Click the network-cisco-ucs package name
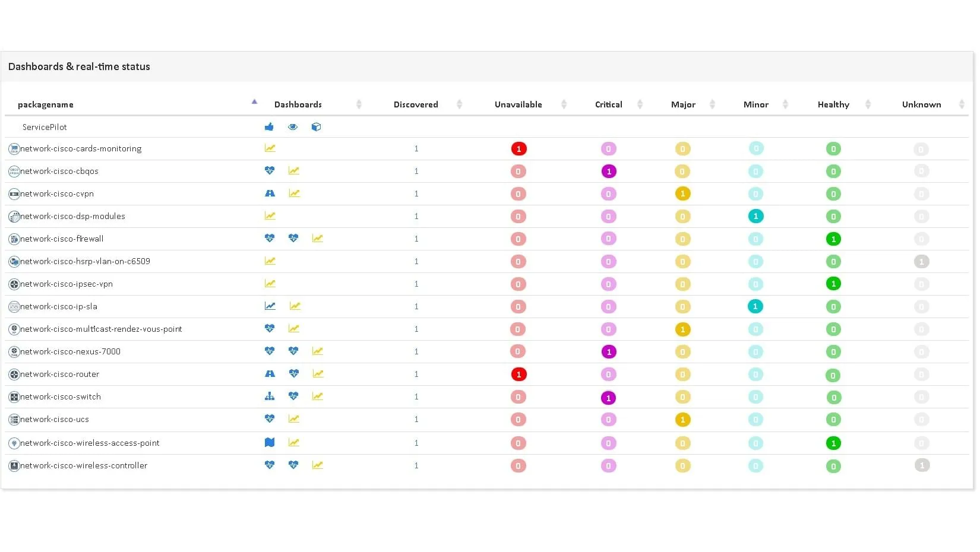Screen dimensions: 980x552 coord(55,418)
